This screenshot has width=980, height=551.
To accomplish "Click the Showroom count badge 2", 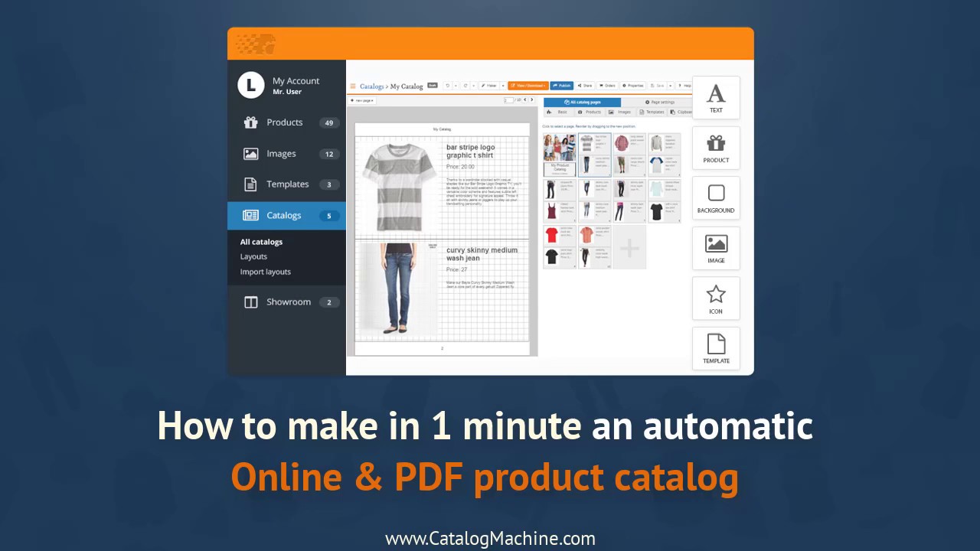I will (x=329, y=302).
